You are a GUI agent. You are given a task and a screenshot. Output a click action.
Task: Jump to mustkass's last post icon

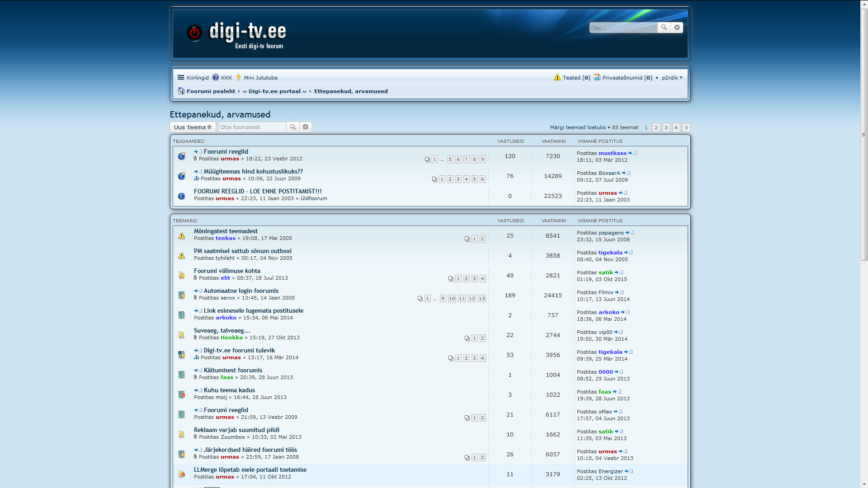click(x=632, y=153)
